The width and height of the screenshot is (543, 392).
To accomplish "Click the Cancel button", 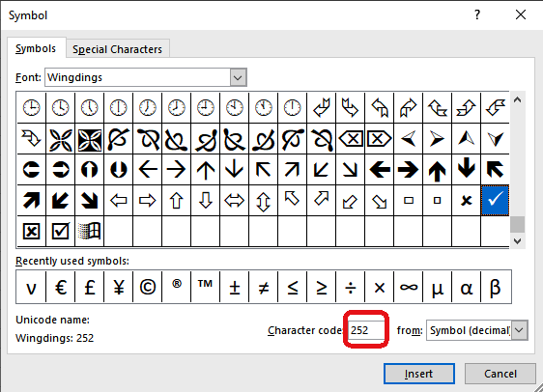I will click(x=500, y=374).
